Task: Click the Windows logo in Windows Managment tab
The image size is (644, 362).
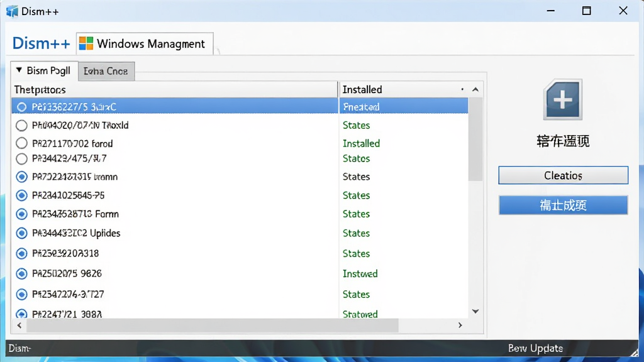Action: tap(86, 43)
